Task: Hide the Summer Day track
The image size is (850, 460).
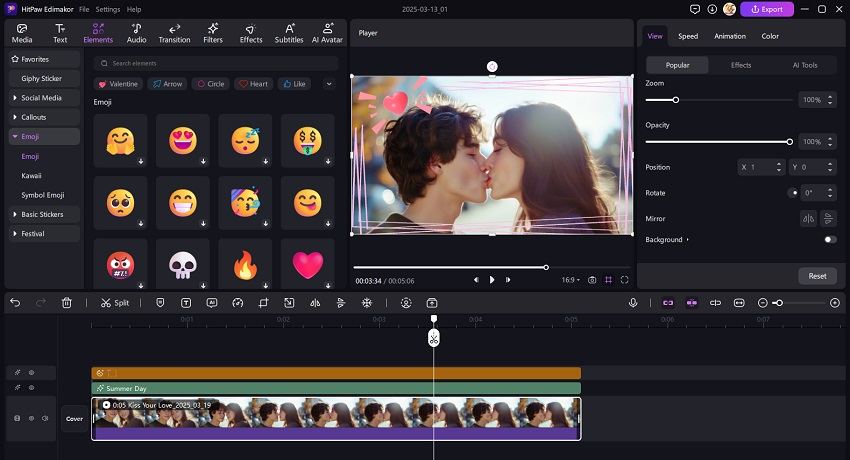Action: (x=31, y=388)
